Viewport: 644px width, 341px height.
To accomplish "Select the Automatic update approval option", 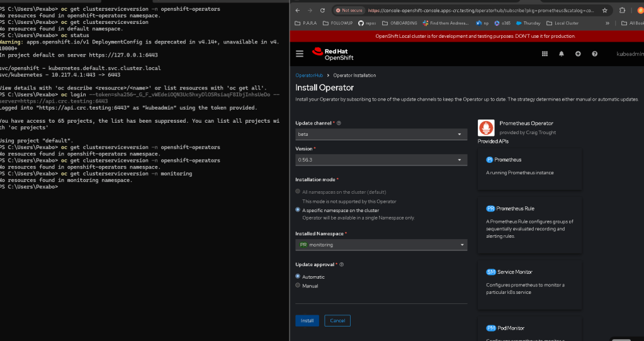I will click(298, 277).
